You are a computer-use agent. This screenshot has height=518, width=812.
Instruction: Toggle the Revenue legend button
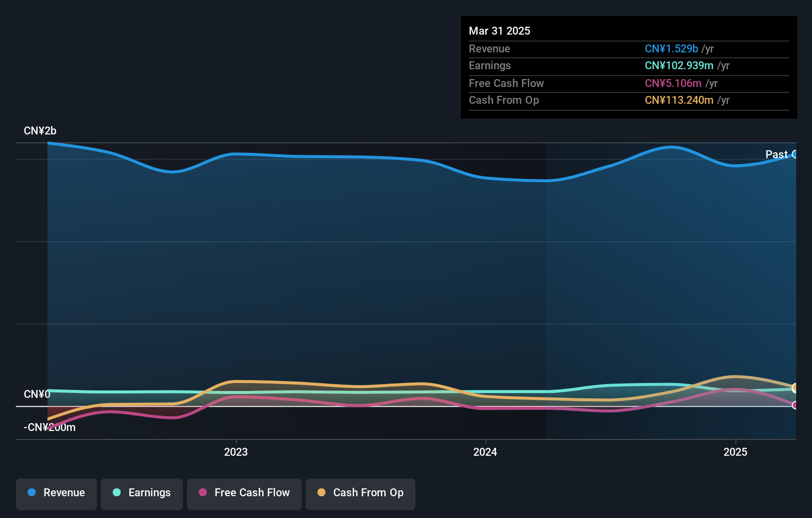point(56,494)
